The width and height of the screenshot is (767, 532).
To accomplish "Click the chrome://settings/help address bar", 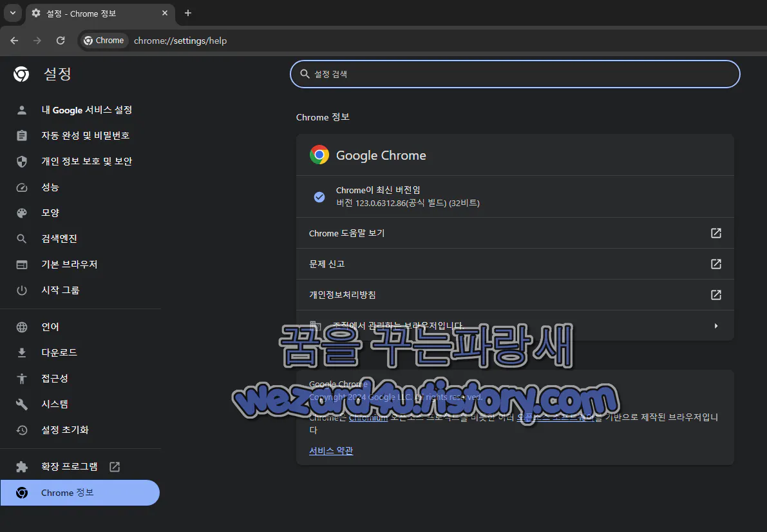I will click(180, 41).
